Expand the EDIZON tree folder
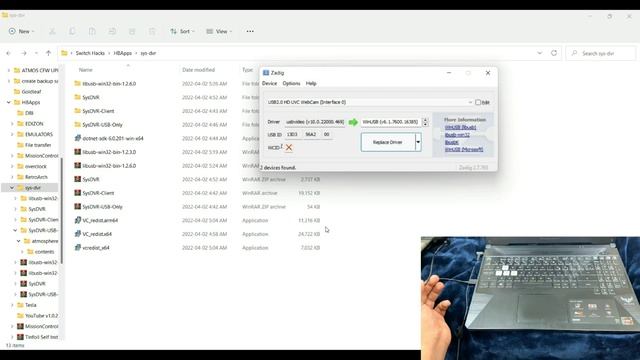The image size is (640, 360). coord(12,124)
